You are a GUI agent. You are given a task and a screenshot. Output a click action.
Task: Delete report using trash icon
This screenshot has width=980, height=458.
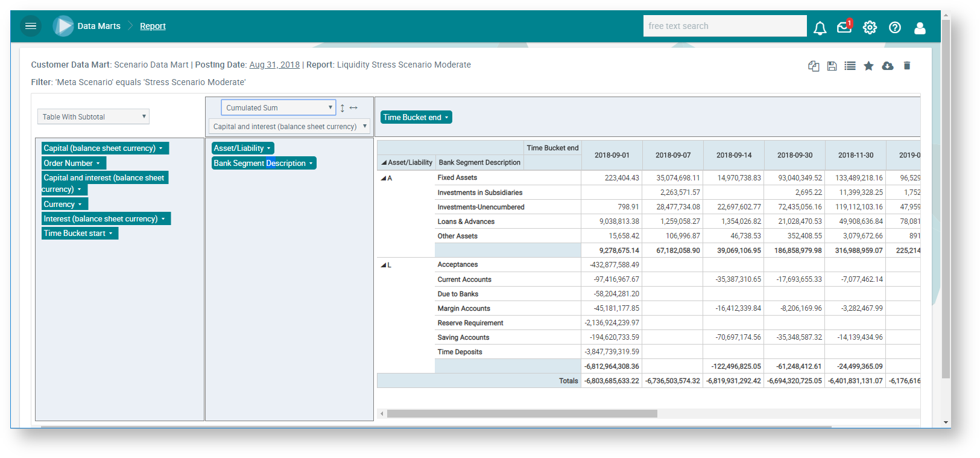click(x=906, y=66)
